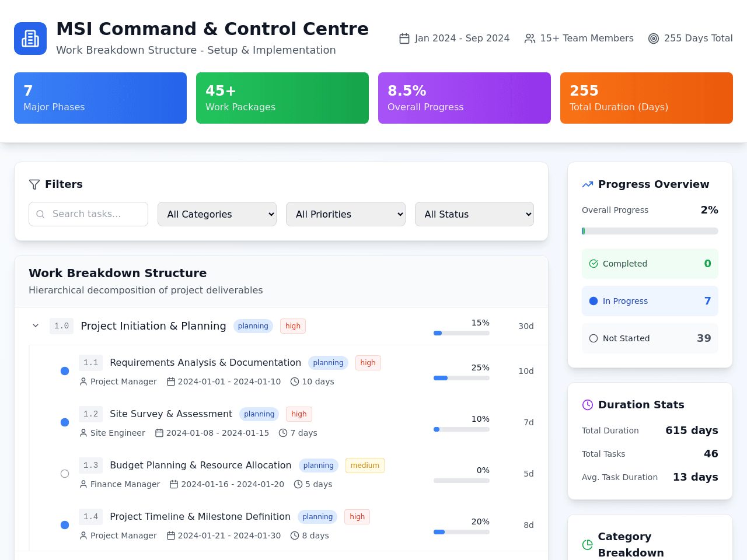Click the funnel icon next to Filters
Viewport: 747px width, 560px height.
[x=34, y=184]
